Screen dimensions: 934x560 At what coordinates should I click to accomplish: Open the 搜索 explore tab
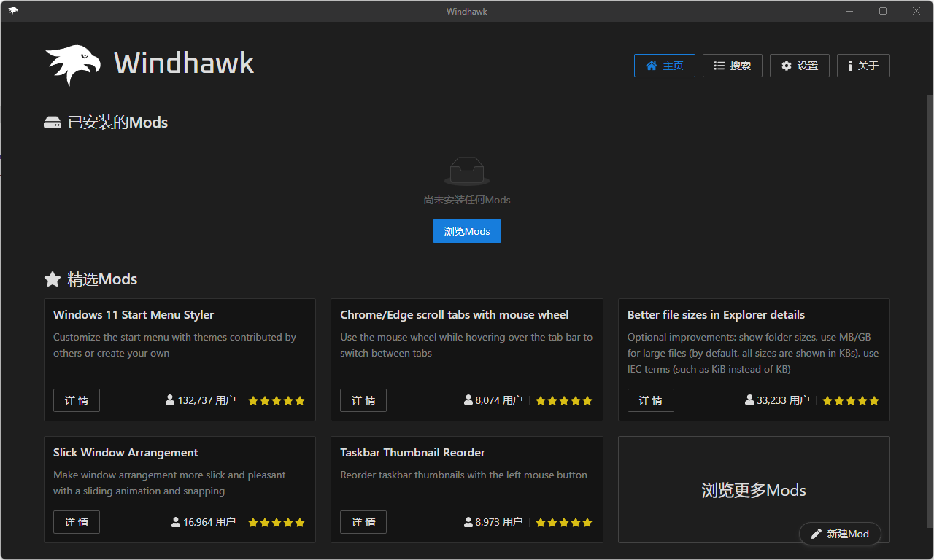pyautogui.click(x=733, y=66)
